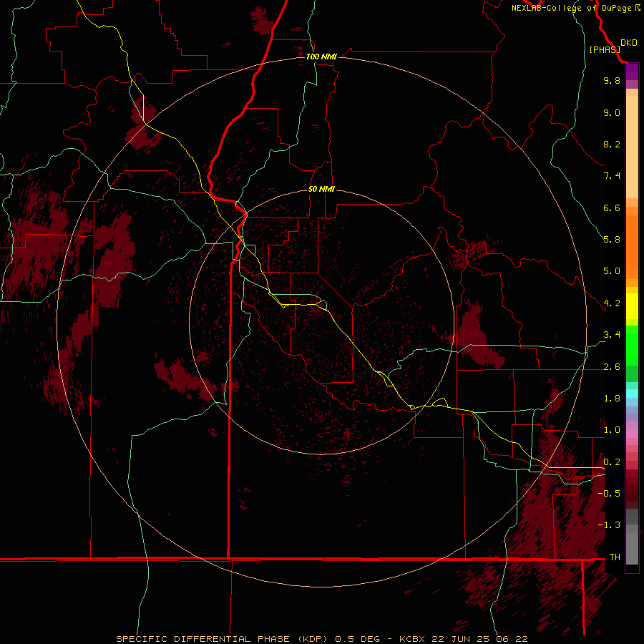Click the "100 NMI" range ring label
644x644 pixels.
321,57
